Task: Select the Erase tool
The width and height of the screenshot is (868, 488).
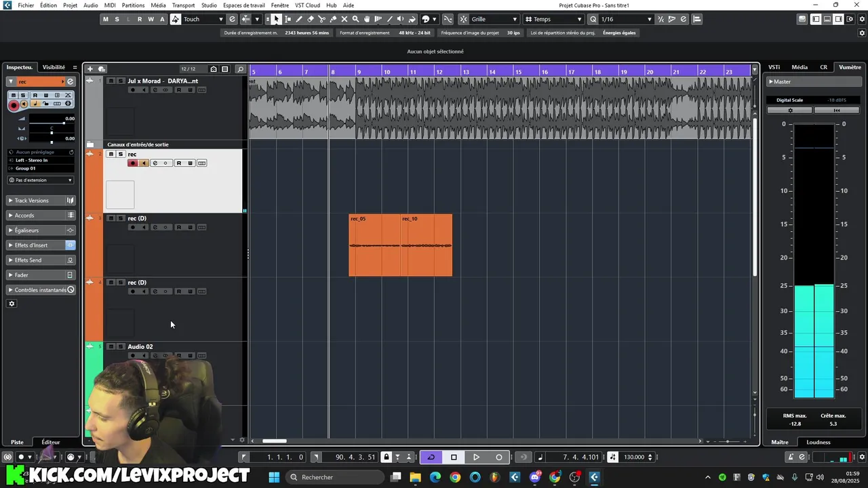Action: [x=311, y=19]
